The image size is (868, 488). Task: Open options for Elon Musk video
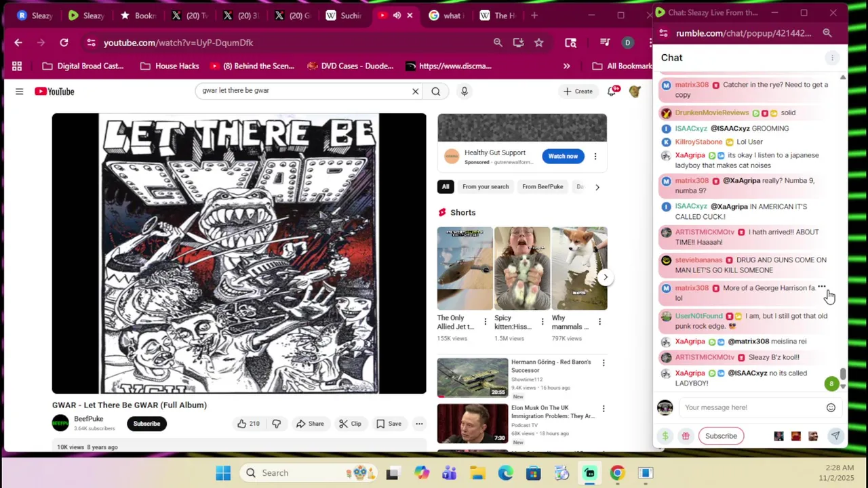click(603, 409)
